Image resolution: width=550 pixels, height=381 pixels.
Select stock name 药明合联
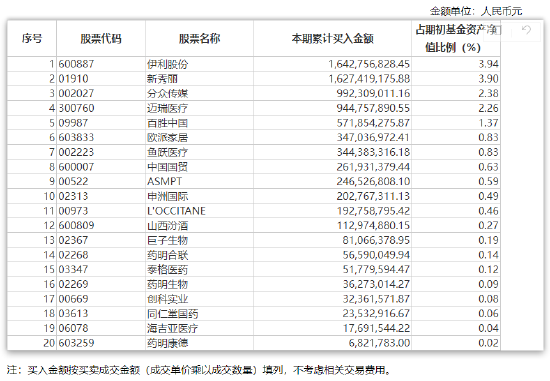coord(168,255)
